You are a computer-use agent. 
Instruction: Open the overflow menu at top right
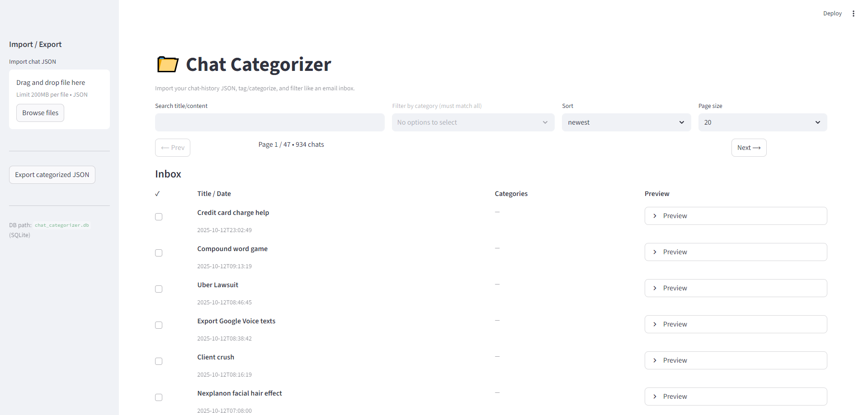(x=854, y=13)
